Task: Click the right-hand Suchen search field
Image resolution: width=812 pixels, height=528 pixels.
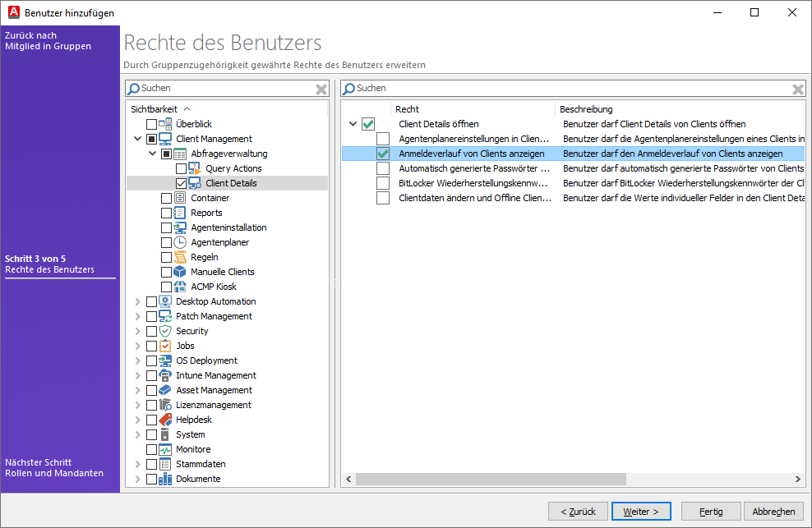Action: coord(567,89)
